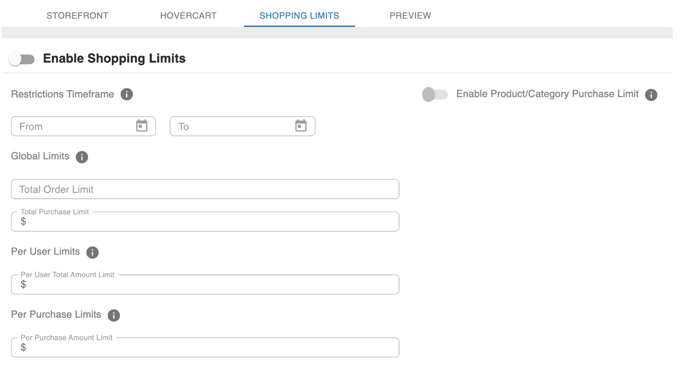This screenshot has height=367, width=688.
Task: Open the Preview tab
Action: click(410, 16)
